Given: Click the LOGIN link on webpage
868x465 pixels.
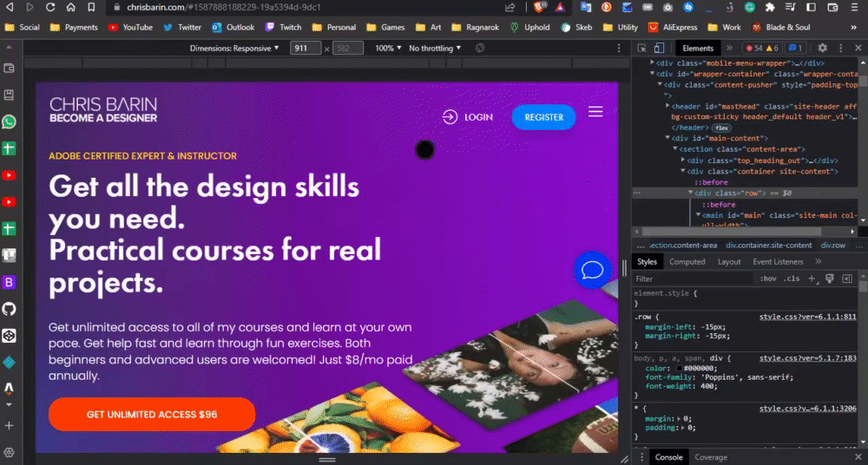Looking at the screenshot, I should 467,117.
